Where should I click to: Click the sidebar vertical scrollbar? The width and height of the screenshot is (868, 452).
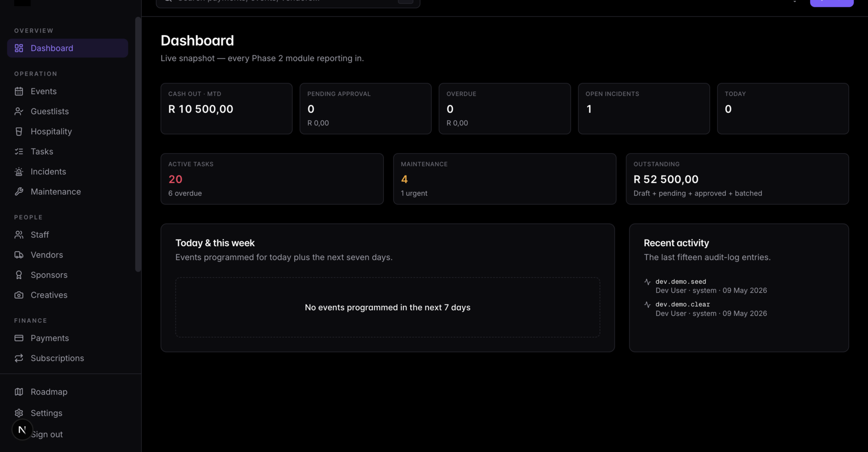(x=138, y=145)
